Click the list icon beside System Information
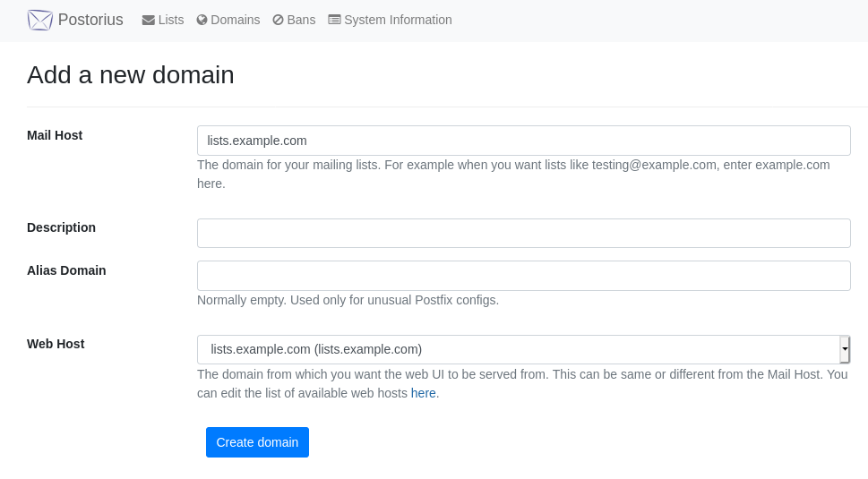This screenshot has width=868, height=479. click(334, 20)
